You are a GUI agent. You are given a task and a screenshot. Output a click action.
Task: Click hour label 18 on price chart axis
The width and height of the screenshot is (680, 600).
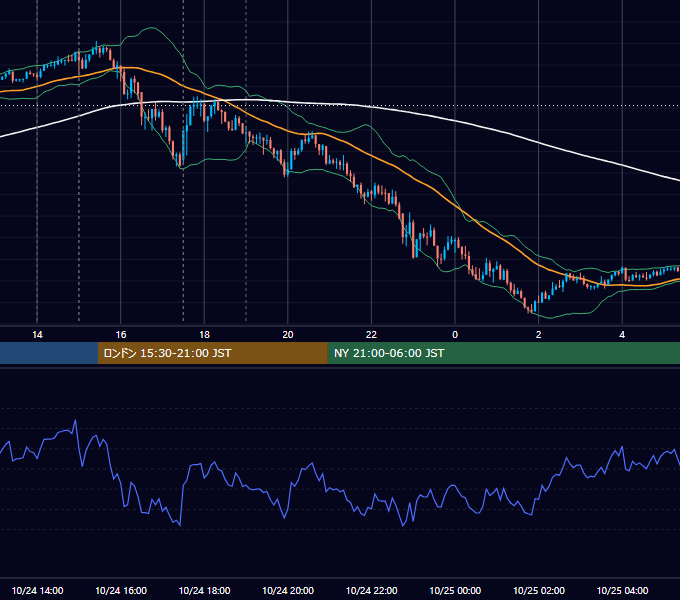[204, 334]
